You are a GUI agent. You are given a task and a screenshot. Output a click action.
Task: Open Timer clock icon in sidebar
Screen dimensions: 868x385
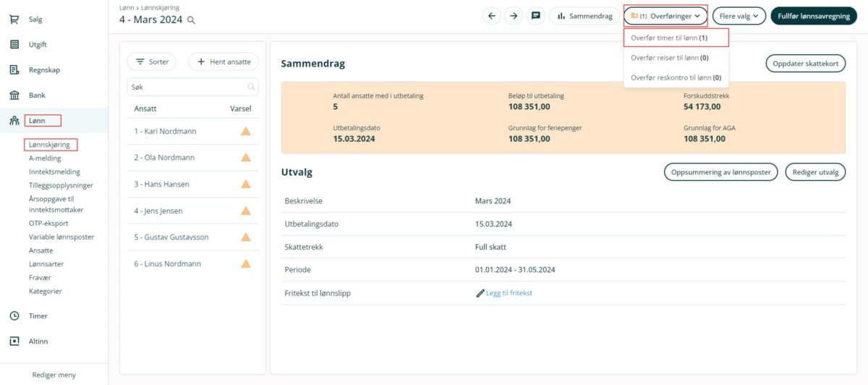pyautogui.click(x=14, y=316)
